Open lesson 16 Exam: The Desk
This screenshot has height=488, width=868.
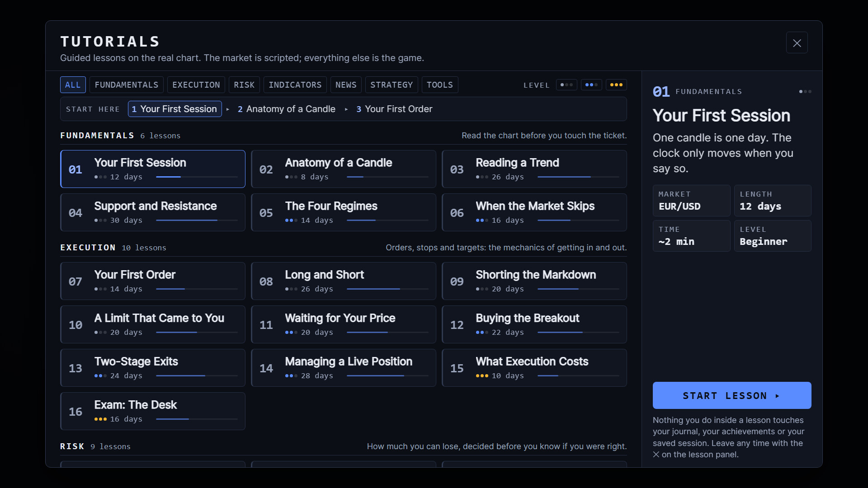153,411
